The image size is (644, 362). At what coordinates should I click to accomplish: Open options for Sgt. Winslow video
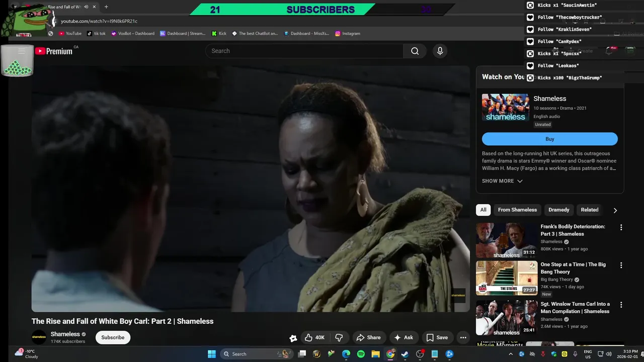pyautogui.click(x=621, y=305)
